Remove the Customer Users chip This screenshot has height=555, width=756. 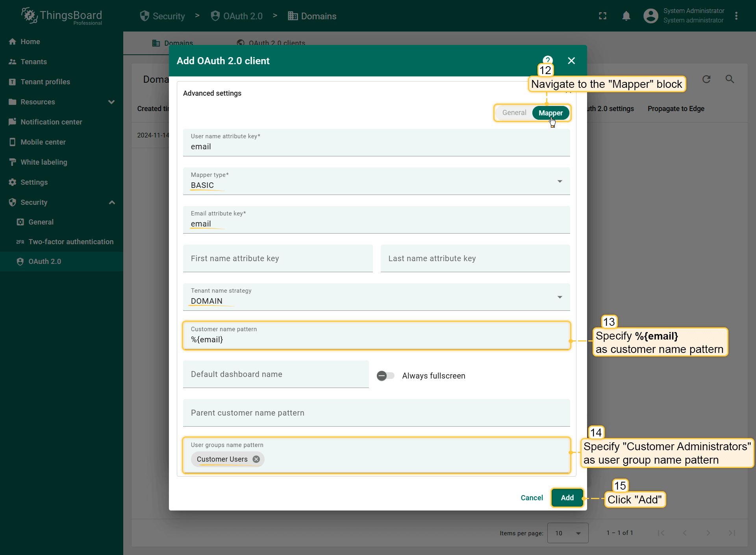click(256, 459)
